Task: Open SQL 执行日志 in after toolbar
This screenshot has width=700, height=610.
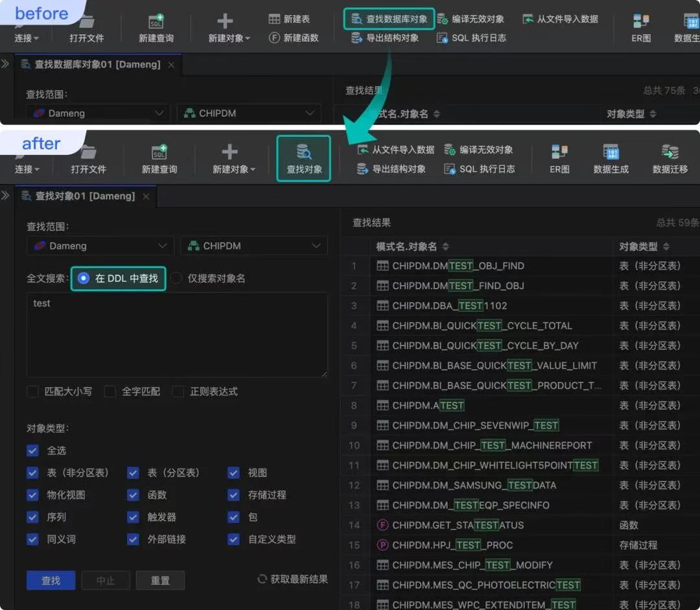Action: tap(480, 169)
